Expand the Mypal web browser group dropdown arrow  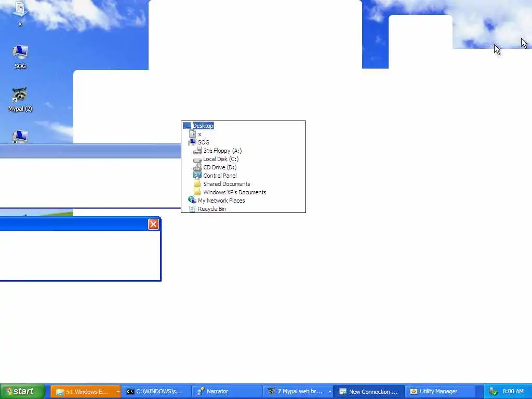(330, 392)
